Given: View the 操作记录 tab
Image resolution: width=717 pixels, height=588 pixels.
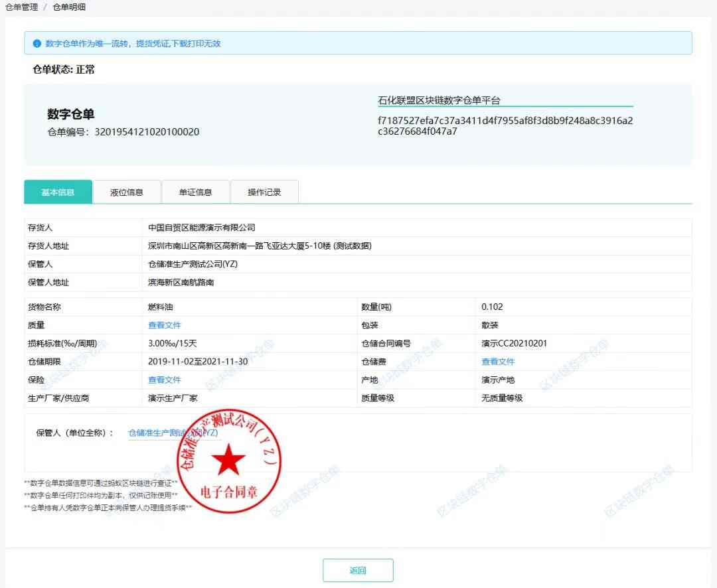Looking at the screenshot, I should coord(264,192).
